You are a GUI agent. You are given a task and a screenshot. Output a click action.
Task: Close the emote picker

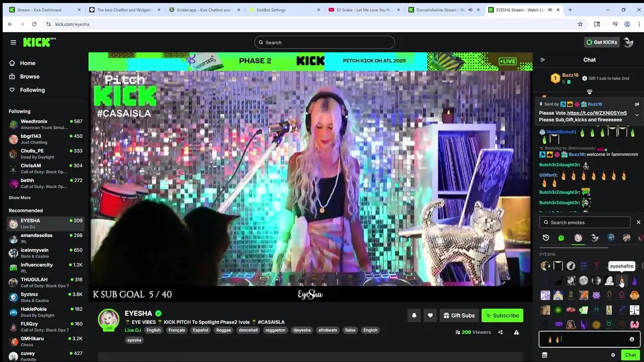click(638, 222)
